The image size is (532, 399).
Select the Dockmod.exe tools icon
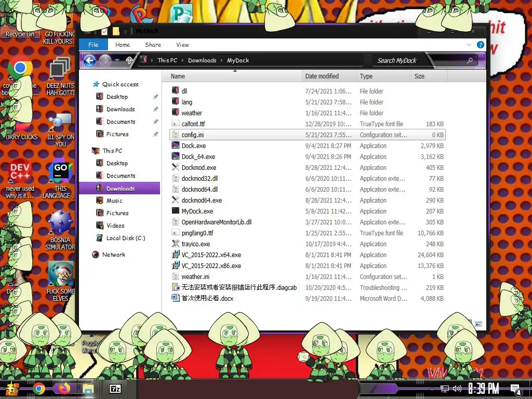[x=176, y=167]
